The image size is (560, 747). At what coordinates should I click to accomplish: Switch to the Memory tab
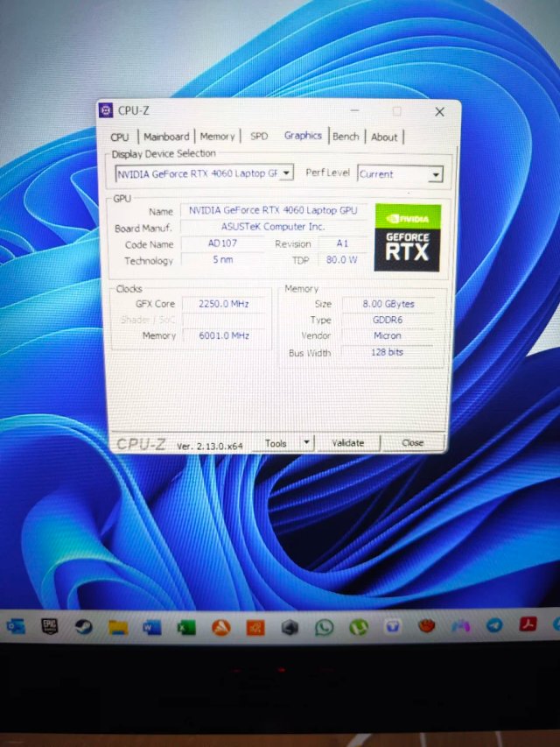click(x=217, y=137)
